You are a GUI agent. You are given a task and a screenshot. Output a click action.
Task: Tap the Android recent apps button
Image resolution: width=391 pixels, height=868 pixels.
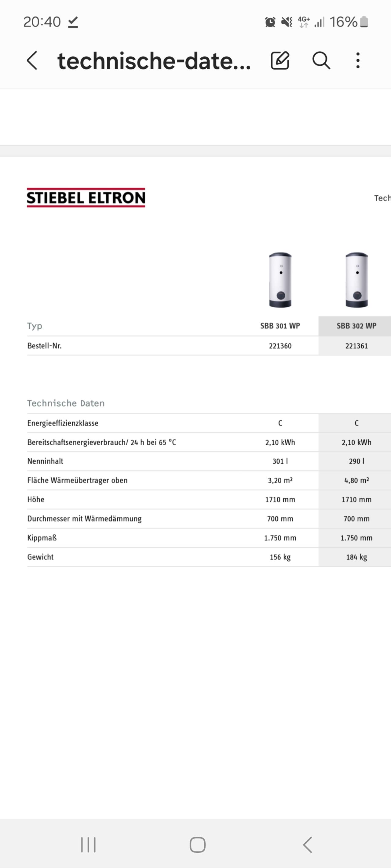point(88,845)
